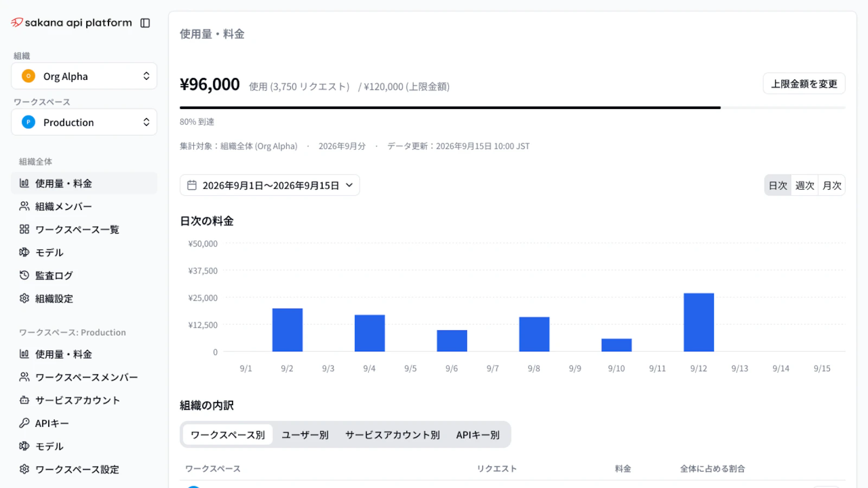Open ワークスペース一覧 grid icon item
The height and width of the screenshot is (488, 868).
(x=84, y=229)
